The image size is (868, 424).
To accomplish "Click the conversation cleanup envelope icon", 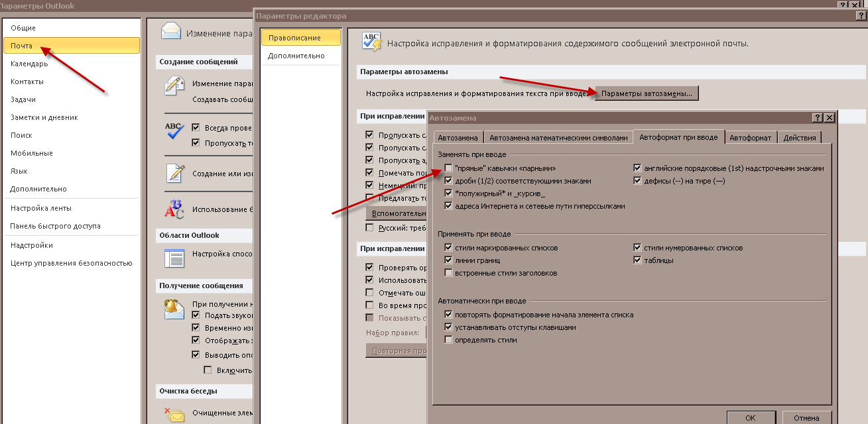I will [174, 414].
